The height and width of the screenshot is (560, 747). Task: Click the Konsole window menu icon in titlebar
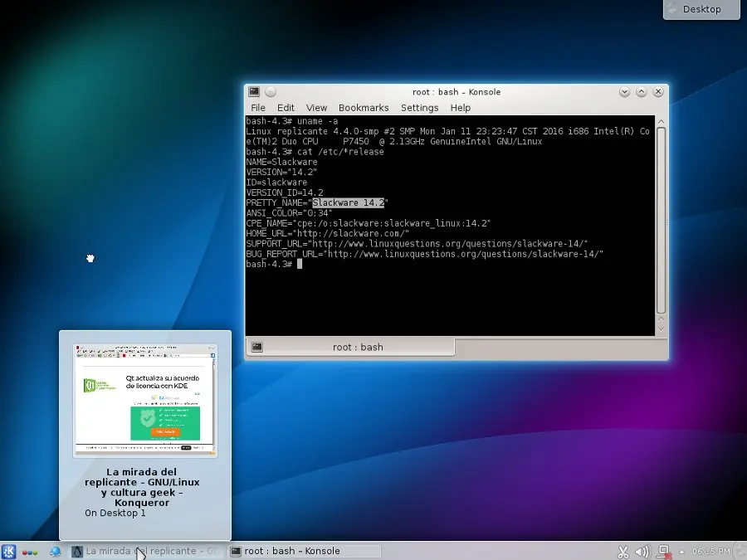(x=254, y=91)
